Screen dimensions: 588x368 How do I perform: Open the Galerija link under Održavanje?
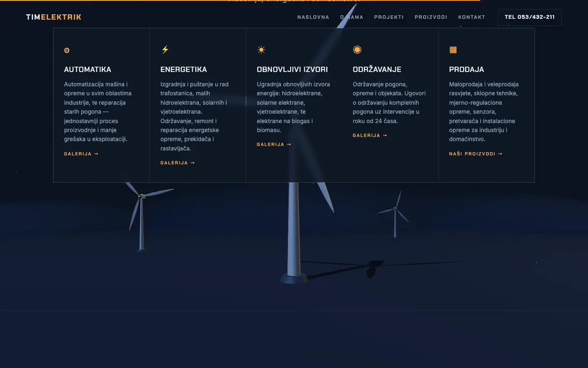click(x=370, y=135)
